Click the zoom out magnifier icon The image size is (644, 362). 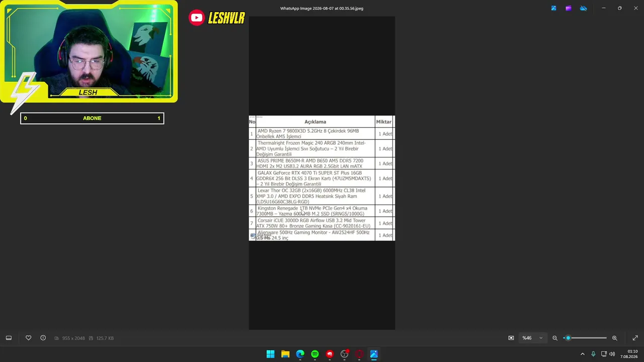pos(555,338)
